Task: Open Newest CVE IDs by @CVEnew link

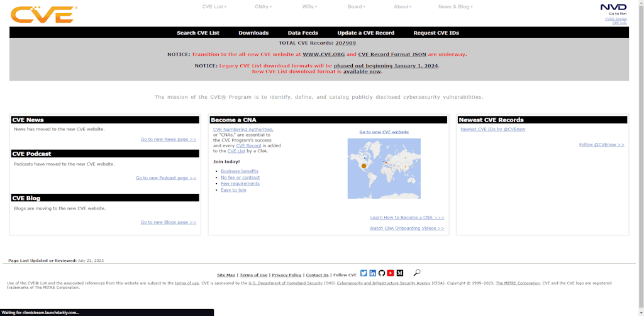Action: coord(493,129)
